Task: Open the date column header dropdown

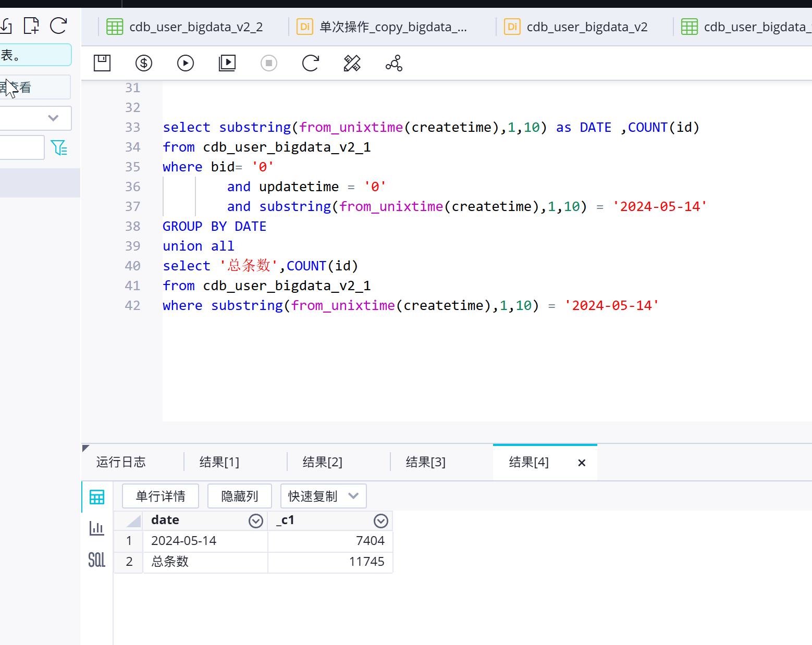Action: 256,521
